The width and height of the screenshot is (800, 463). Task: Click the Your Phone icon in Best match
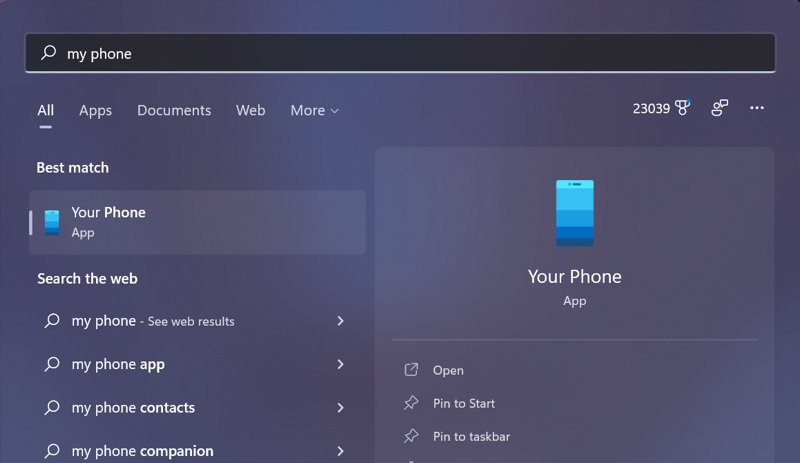(x=52, y=223)
